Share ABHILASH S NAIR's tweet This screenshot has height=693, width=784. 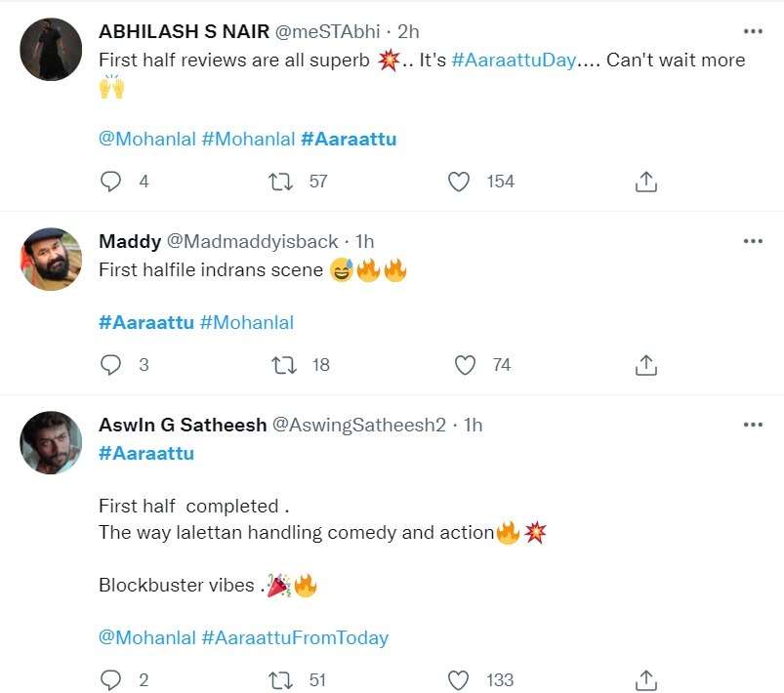[645, 181]
